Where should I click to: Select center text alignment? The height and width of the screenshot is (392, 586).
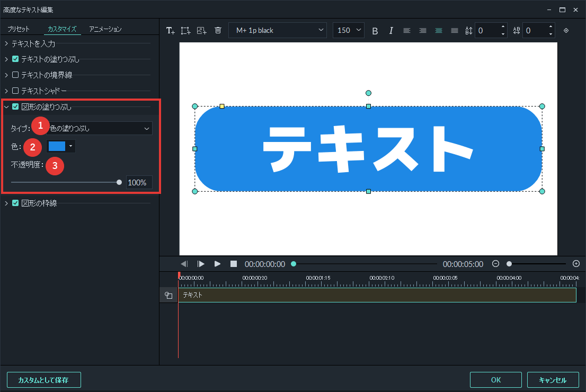click(439, 31)
